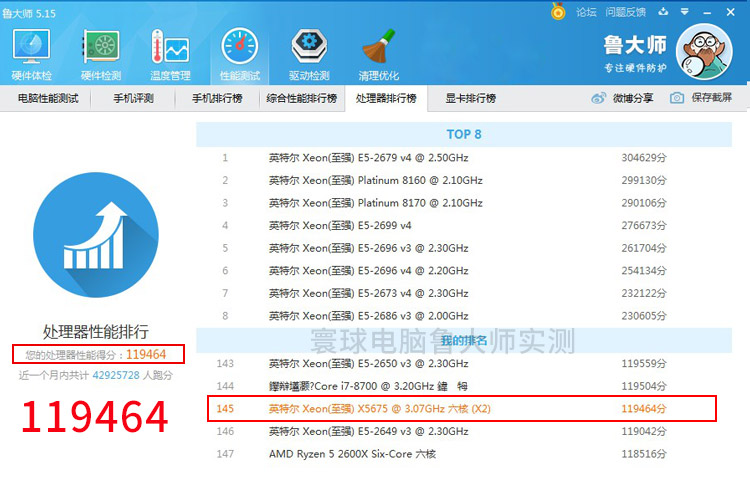
Task: Click the 鲁大师 专注硬件防护 logo text
Action: pyautogui.click(x=635, y=54)
